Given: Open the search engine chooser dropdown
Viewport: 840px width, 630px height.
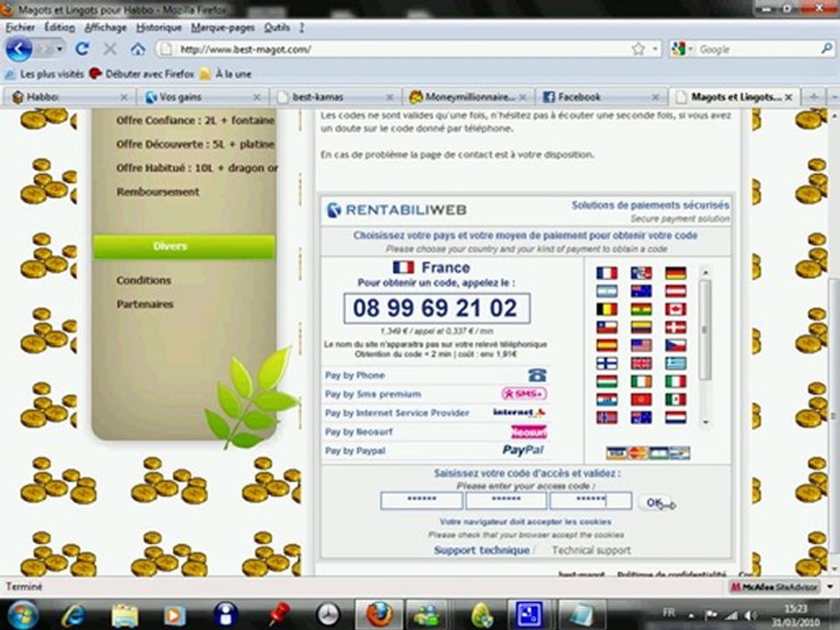Looking at the screenshot, I should click(691, 49).
